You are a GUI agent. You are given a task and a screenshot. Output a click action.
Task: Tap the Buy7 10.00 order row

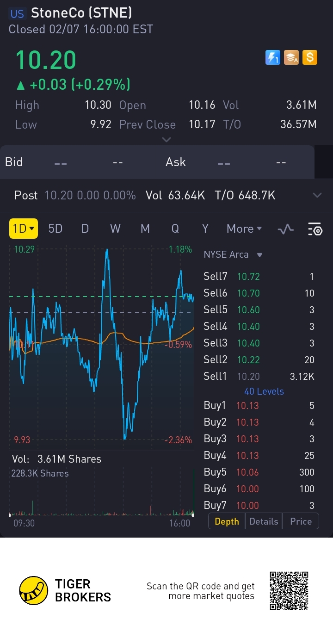[x=259, y=506]
